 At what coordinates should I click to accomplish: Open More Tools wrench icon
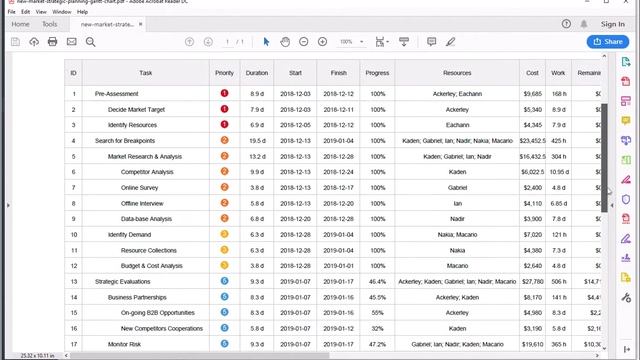(x=626, y=297)
